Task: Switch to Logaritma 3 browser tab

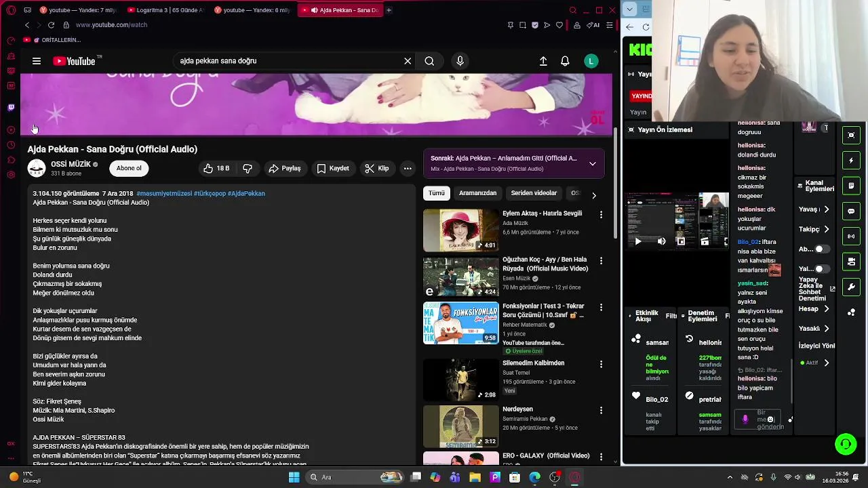Action: [x=165, y=10]
